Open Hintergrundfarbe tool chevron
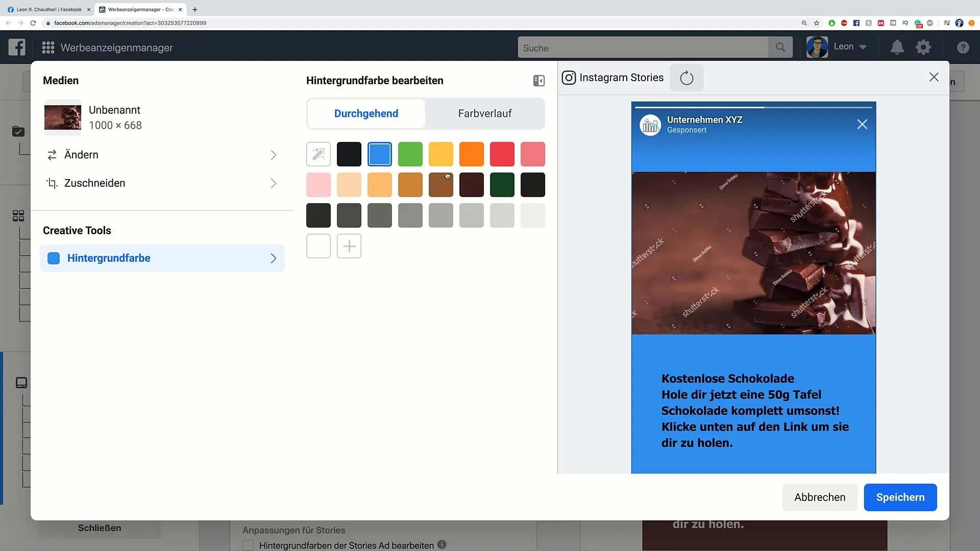Screen dimensions: 980x551 tap(274, 258)
